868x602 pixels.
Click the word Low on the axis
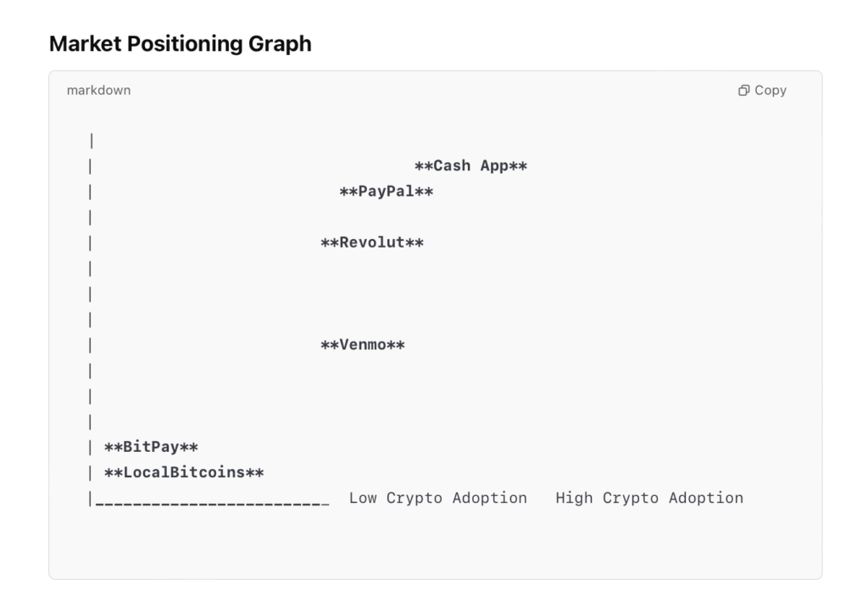[363, 498]
